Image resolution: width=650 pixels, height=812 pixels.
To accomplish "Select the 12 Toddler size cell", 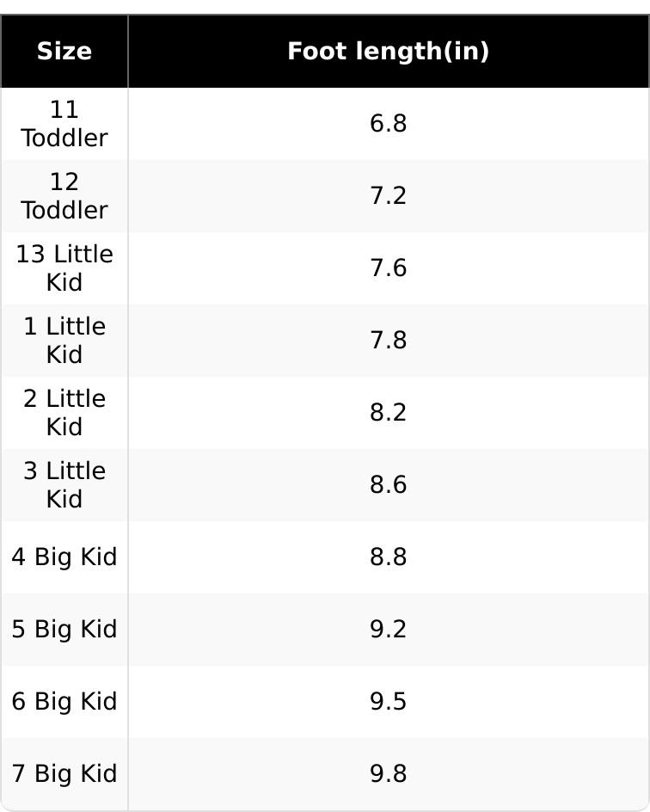I will [x=64, y=196].
